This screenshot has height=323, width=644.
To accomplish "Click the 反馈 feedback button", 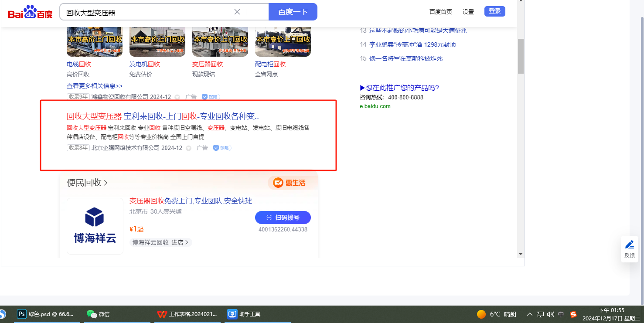I will coord(630,249).
